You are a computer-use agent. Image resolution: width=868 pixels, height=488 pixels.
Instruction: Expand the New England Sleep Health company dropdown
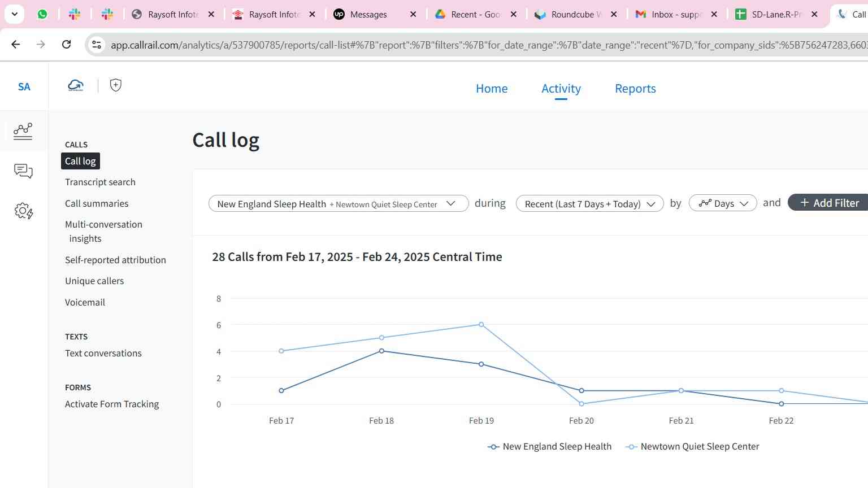[338, 203]
